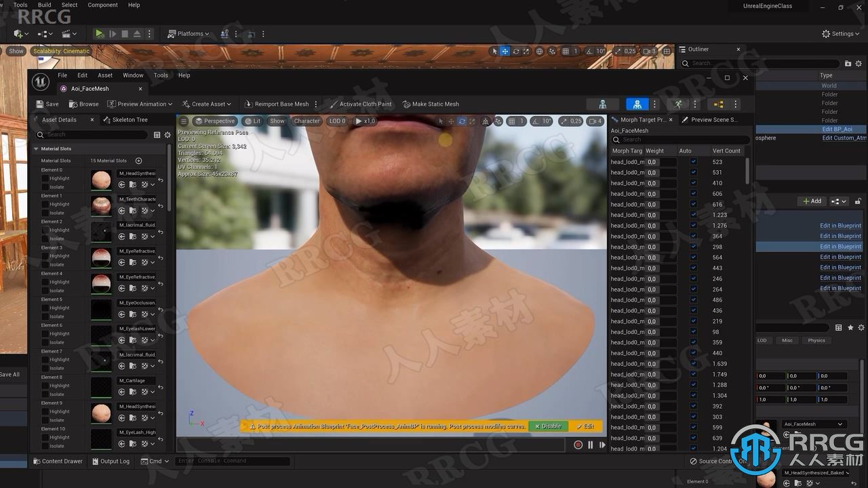This screenshot has height=488, width=868.
Task: Open the Physics asset mode icon
Action: 719,104
